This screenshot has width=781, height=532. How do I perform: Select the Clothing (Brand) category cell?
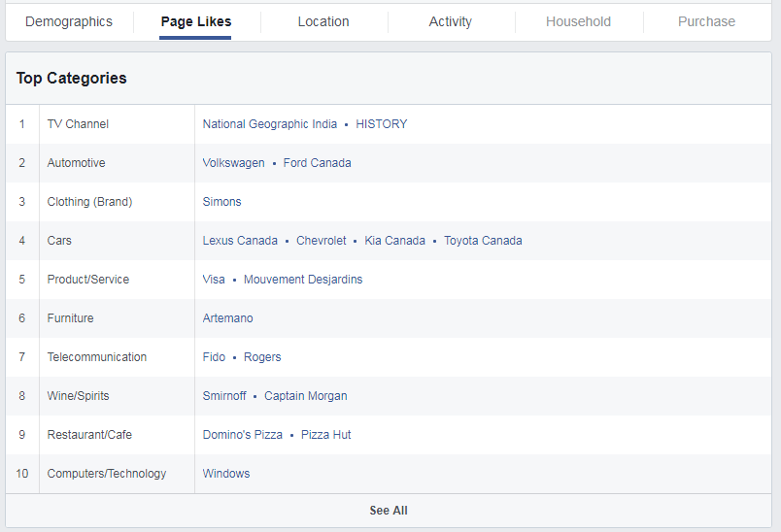(117, 202)
